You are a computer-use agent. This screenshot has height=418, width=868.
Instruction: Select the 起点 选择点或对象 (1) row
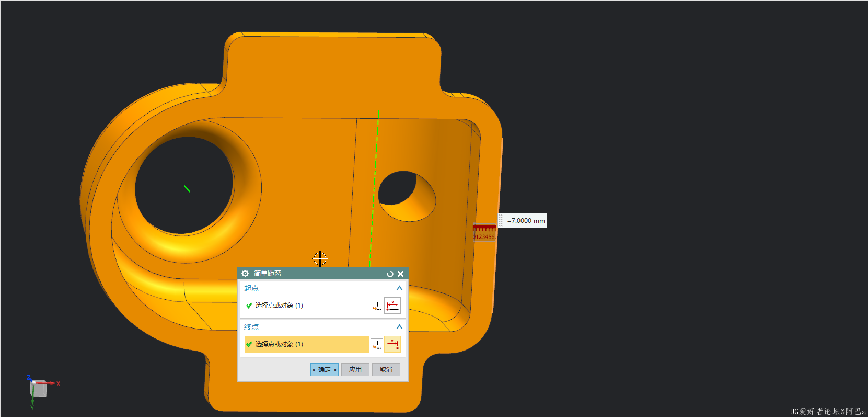pyautogui.click(x=307, y=306)
